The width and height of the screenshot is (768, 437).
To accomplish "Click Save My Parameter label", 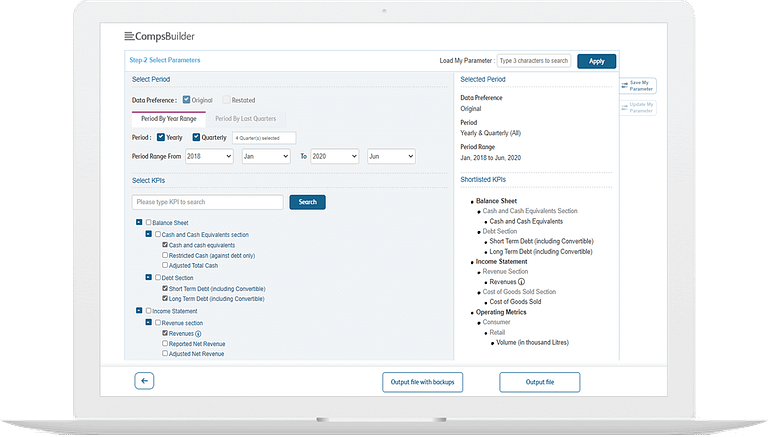I will point(641,86).
